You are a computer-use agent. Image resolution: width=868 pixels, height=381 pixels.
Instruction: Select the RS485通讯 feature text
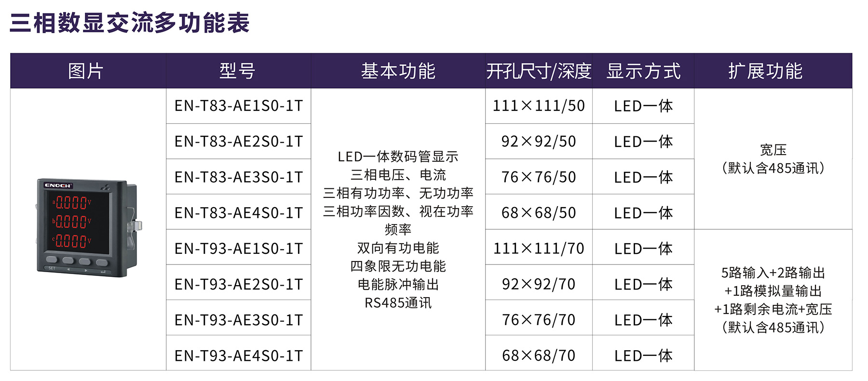tap(398, 303)
